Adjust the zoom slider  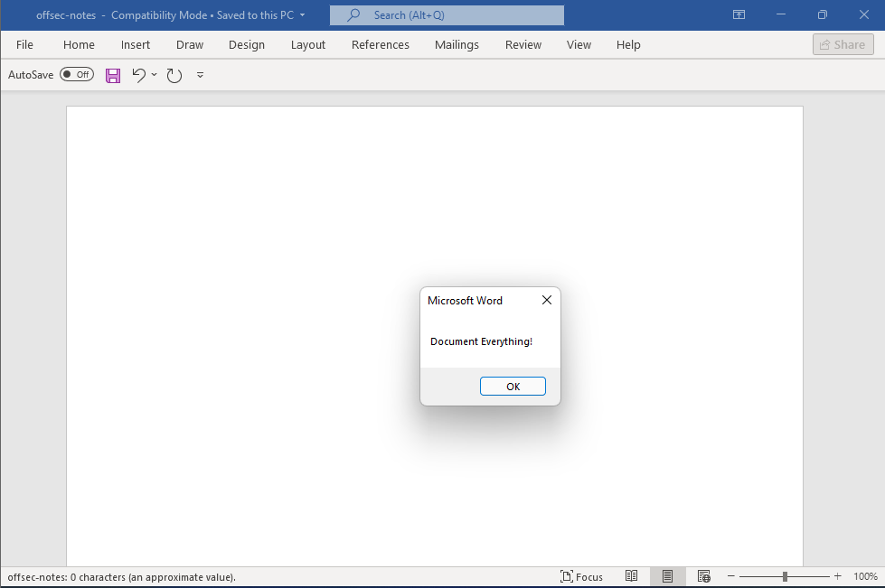tap(784, 576)
